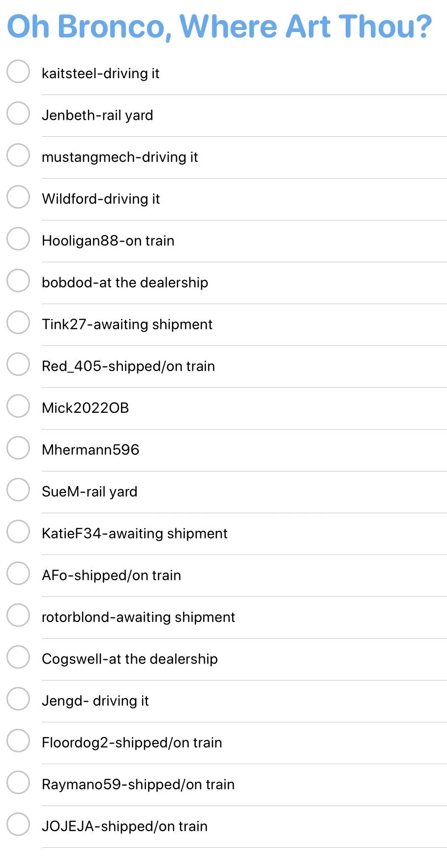Pick the Wildford-driving it option
The image size is (447, 868).
pos(18,197)
